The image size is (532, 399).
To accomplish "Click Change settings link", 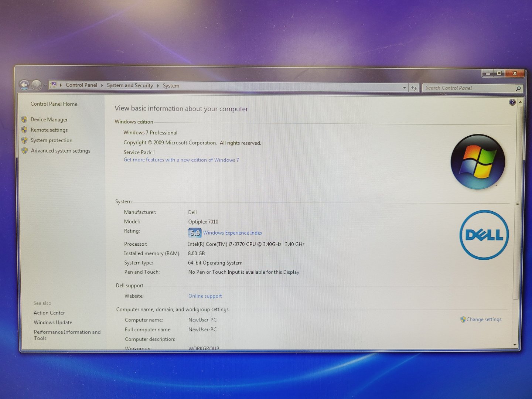I will 484,320.
